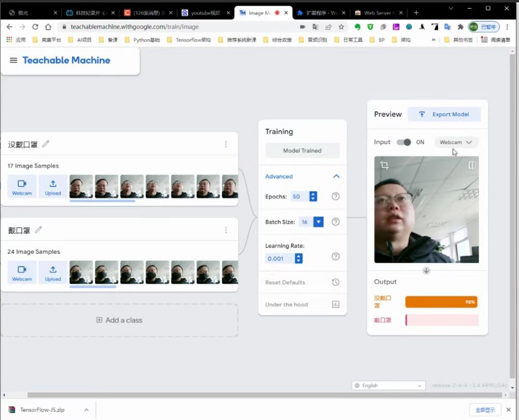This screenshot has height=420, width=519.
Task: Open the English language selector
Action: [x=388, y=385]
